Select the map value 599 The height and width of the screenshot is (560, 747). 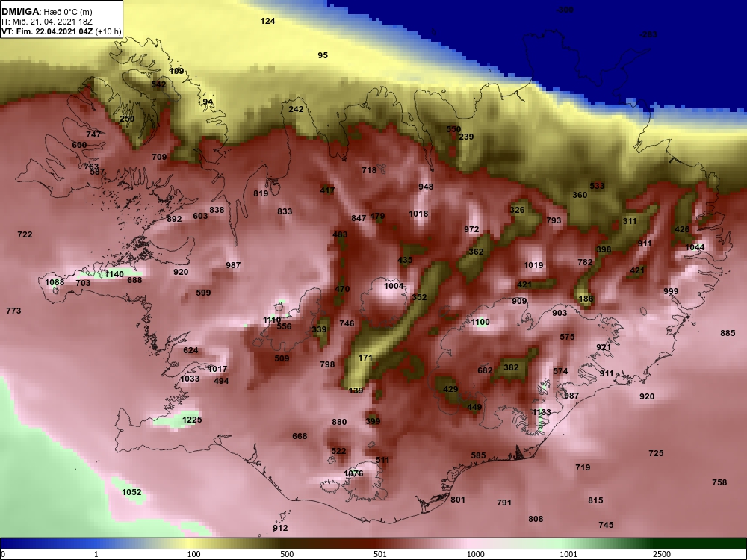pyautogui.click(x=203, y=293)
